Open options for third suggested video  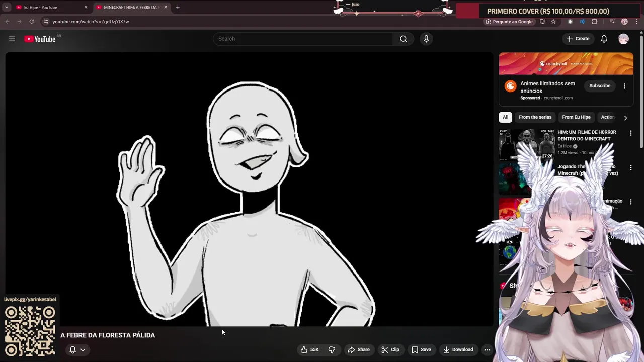point(630,202)
